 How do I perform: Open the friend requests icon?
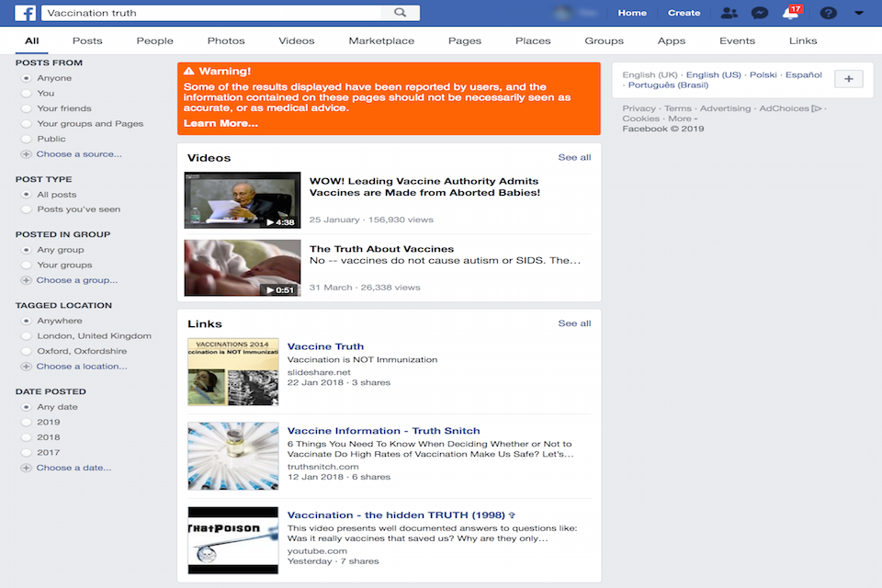729,13
